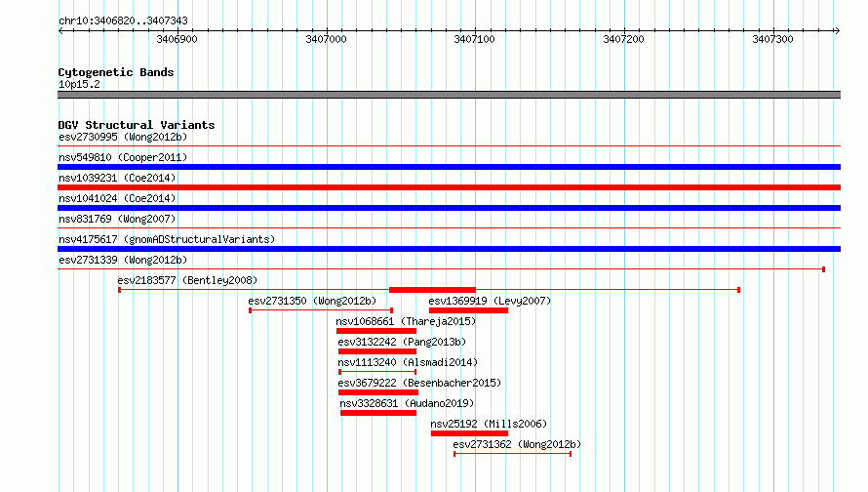Click the ruler's left arrow end

60,30
